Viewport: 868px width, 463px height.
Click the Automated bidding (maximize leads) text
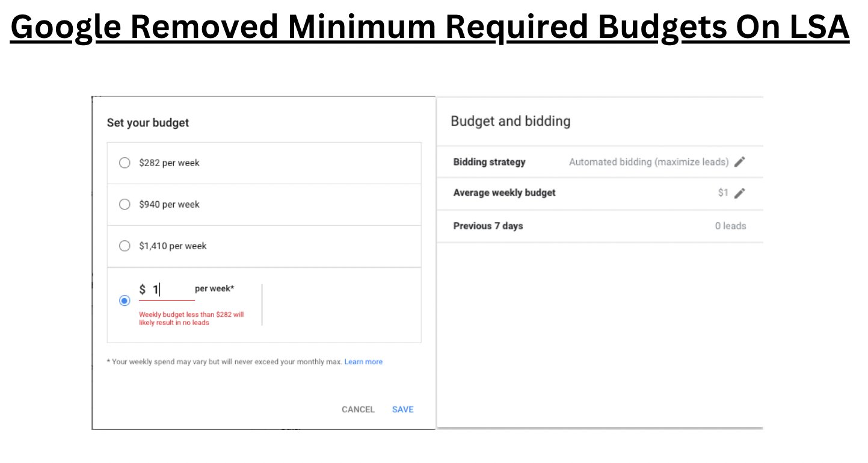tap(648, 161)
